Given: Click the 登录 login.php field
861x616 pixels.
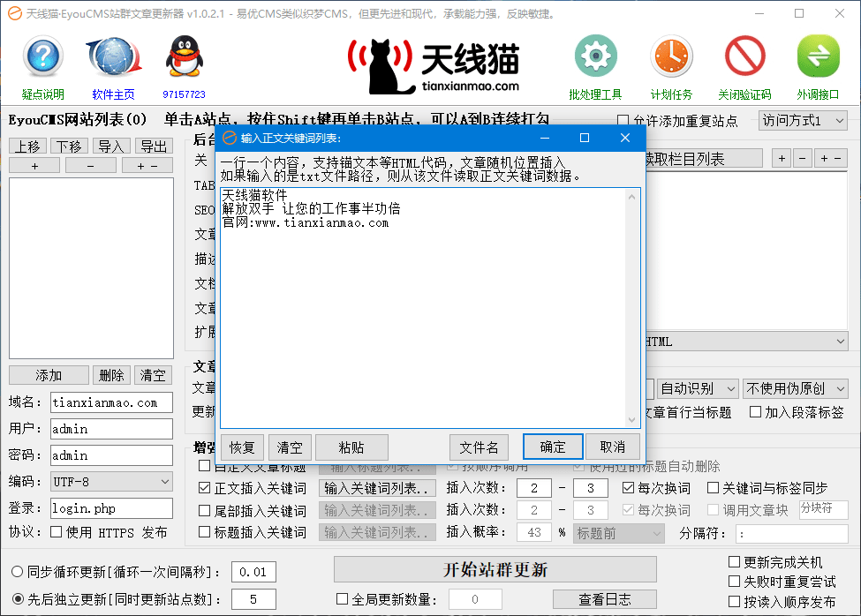Looking at the screenshot, I should [111, 508].
